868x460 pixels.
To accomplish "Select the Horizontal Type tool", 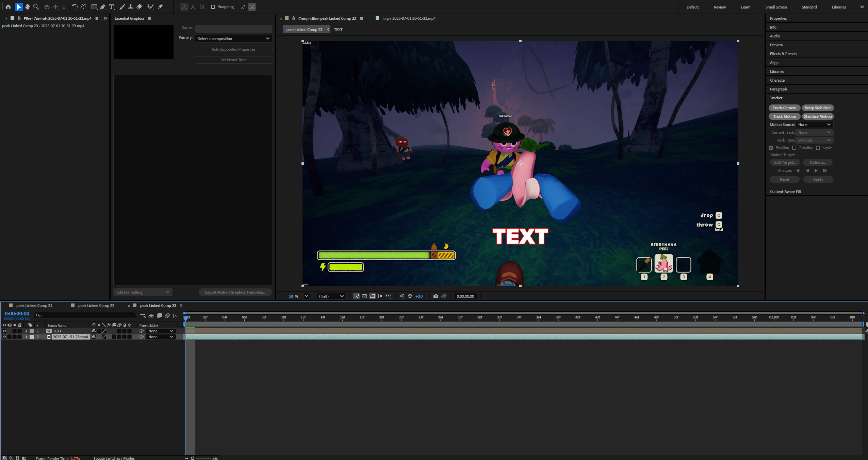I will coord(111,7).
